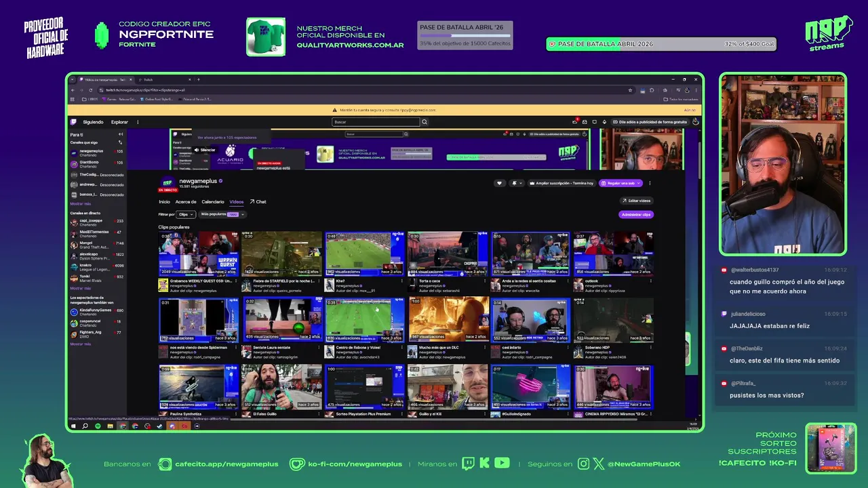The width and height of the screenshot is (868, 488).
Task: Open Windows Start menu
Action: [x=73, y=426]
